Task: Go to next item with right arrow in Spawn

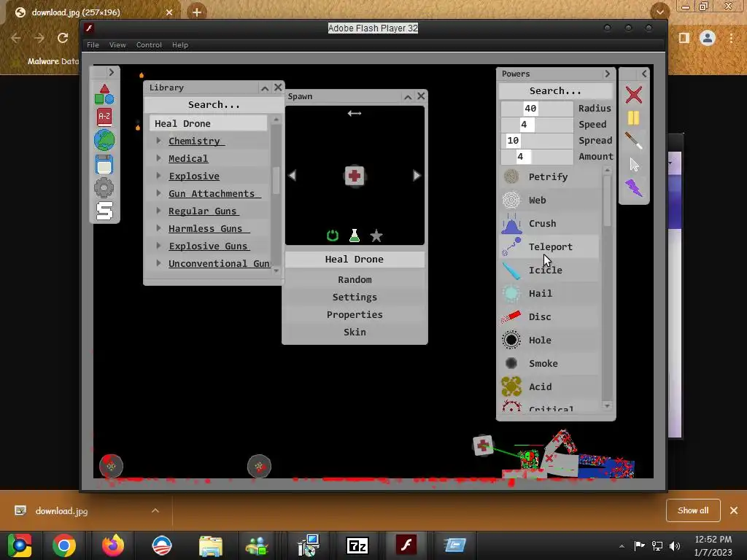Action: (417, 175)
